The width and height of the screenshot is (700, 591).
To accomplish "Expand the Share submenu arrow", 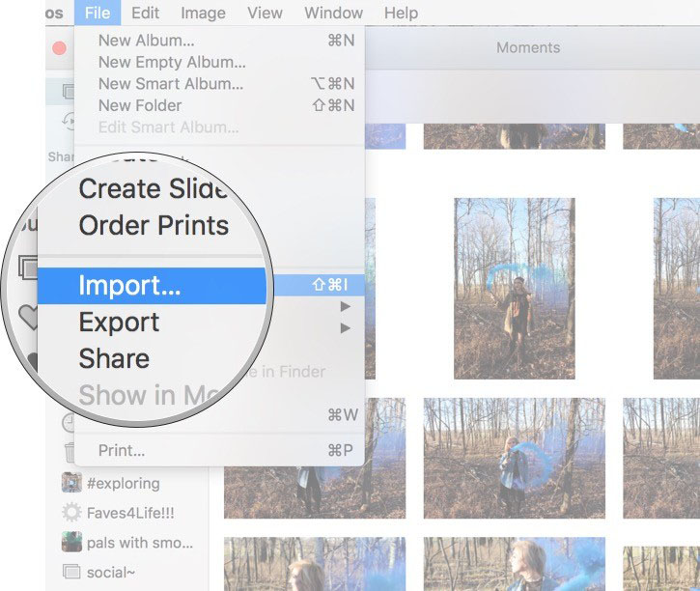I will tap(345, 328).
